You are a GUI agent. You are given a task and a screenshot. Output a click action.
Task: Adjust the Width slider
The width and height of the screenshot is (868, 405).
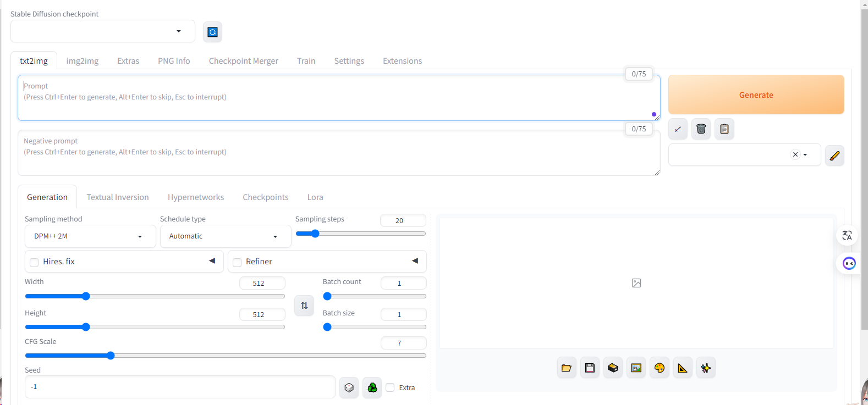155,296
